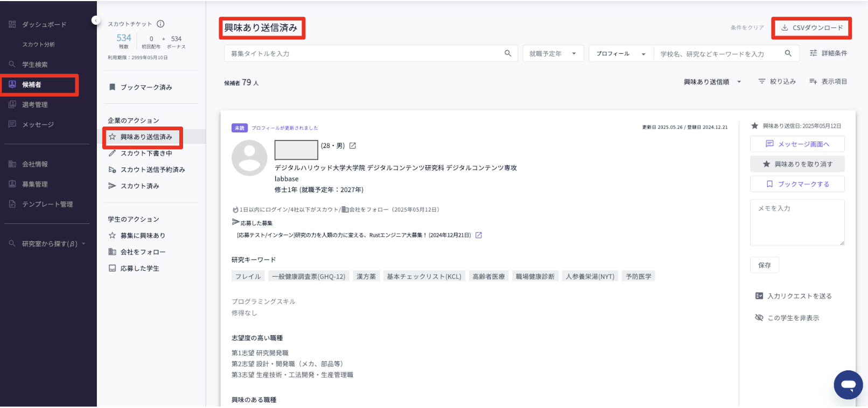The width and height of the screenshot is (868, 408).
Task: Click 興味ありを取り消す button
Action: tap(797, 164)
